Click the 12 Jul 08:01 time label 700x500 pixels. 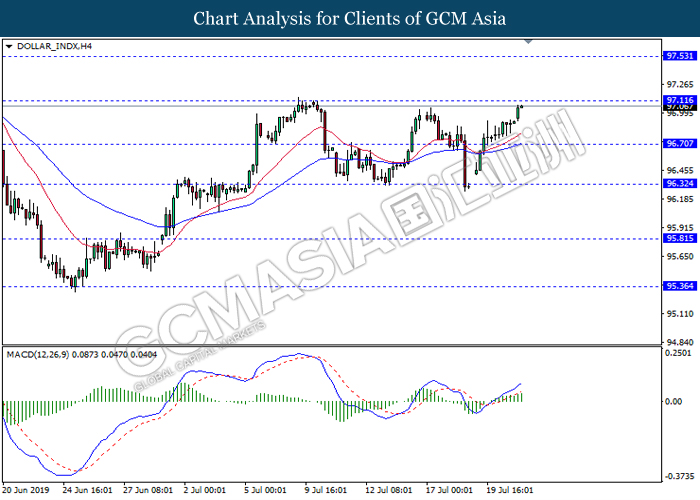click(389, 490)
